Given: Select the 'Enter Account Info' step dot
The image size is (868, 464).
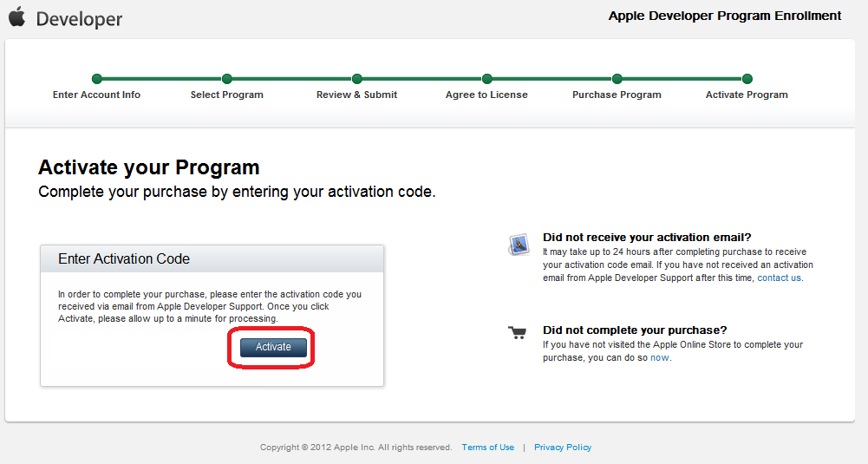Looking at the screenshot, I should (97, 79).
